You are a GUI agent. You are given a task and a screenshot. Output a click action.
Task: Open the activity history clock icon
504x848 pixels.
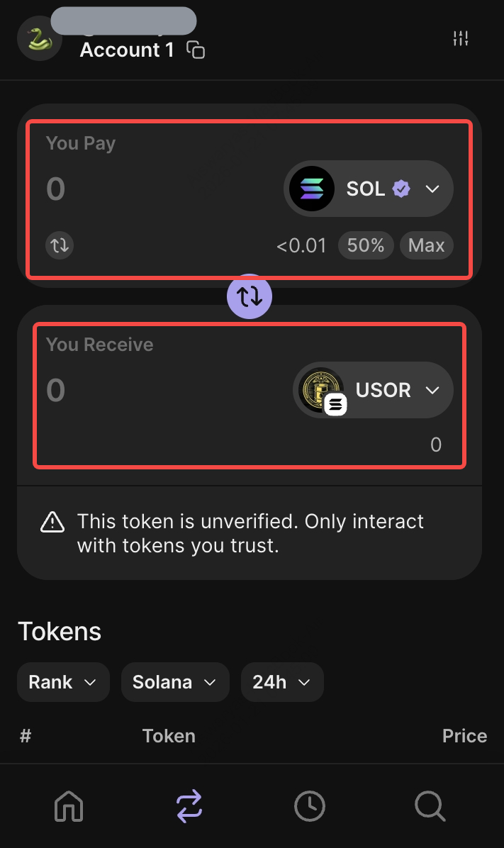tap(310, 806)
